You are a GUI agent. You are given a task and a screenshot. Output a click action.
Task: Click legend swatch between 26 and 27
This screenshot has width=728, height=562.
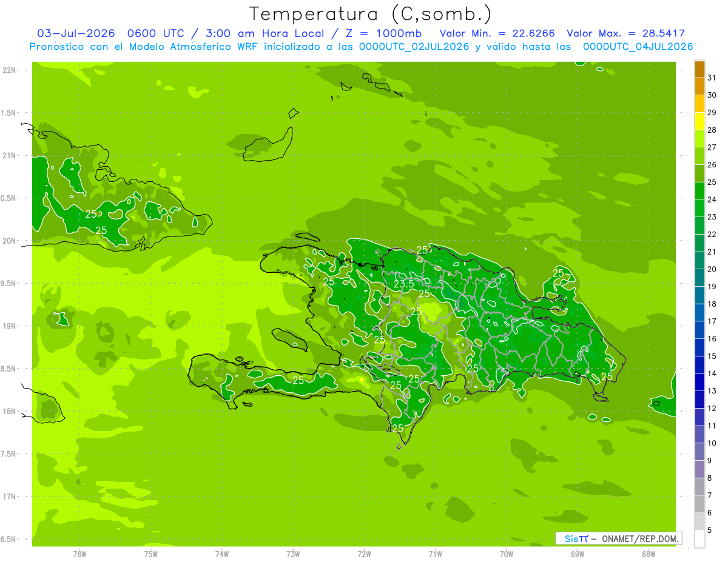[699, 156]
